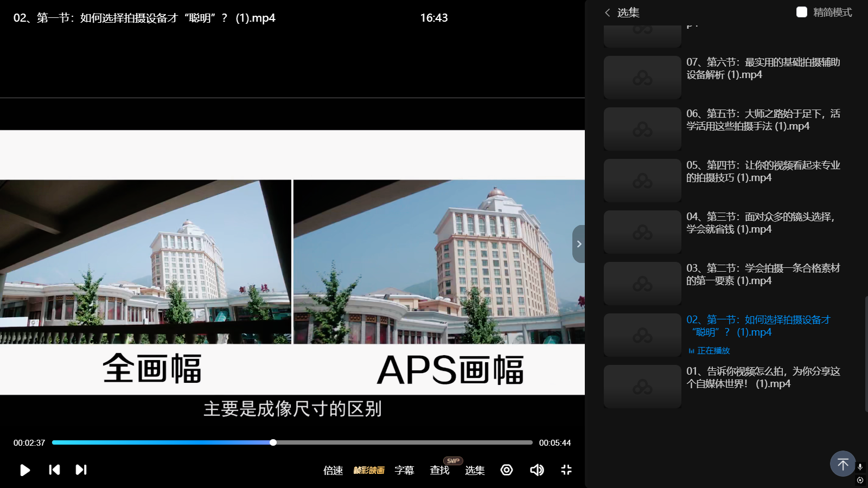Play episode 07 第六节 from the list
The image size is (868, 488).
(763, 68)
